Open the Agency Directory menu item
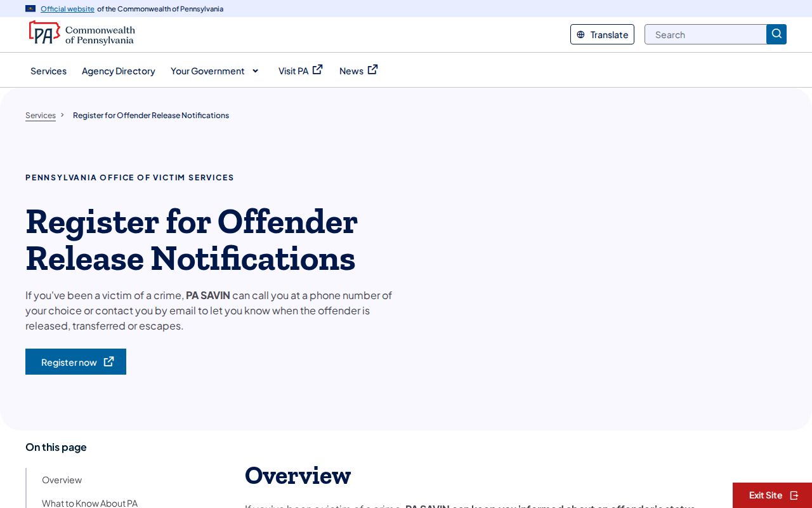The width and height of the screenshot is (812, 508). pos(119,71)
